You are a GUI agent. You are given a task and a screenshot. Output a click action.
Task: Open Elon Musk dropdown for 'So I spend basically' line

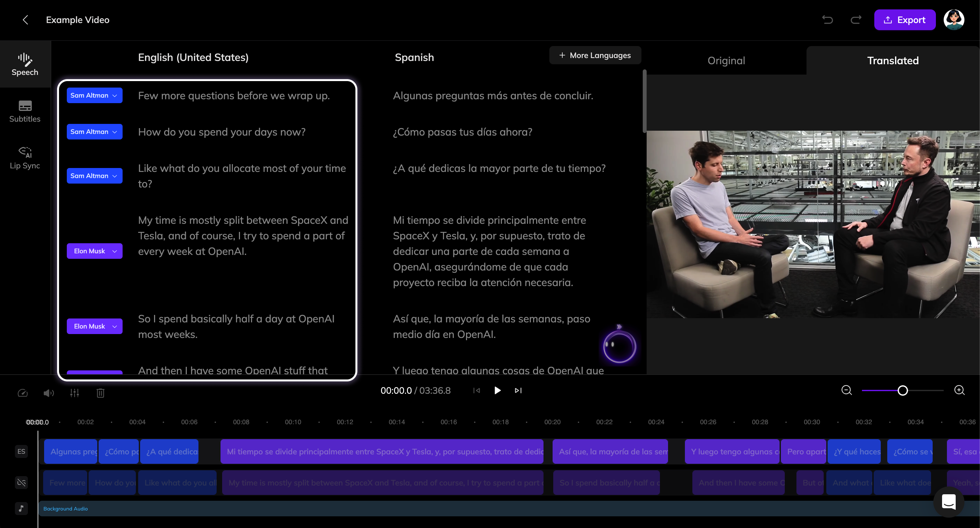click(94, 326)
